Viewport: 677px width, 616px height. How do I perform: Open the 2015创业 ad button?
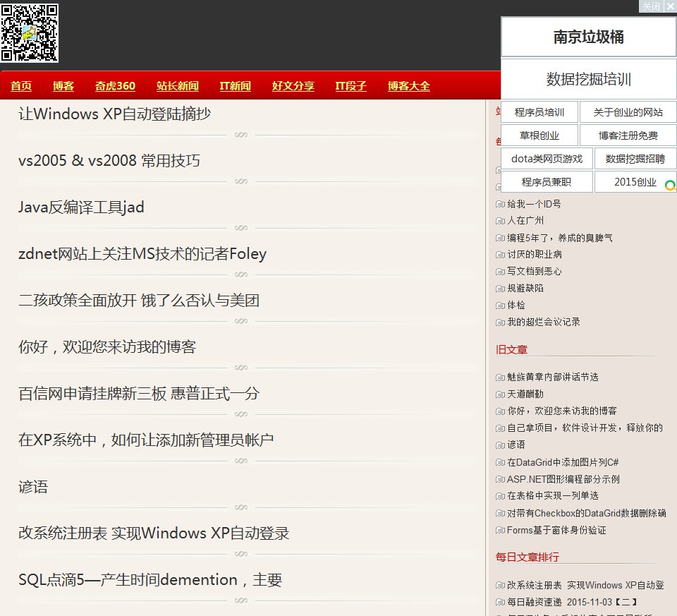635,182
